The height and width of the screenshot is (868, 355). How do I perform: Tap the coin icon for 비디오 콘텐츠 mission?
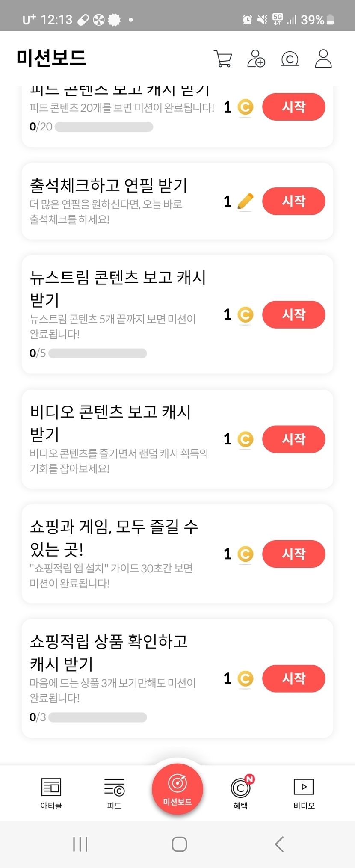pyautogui.click(x=245, y=439)
